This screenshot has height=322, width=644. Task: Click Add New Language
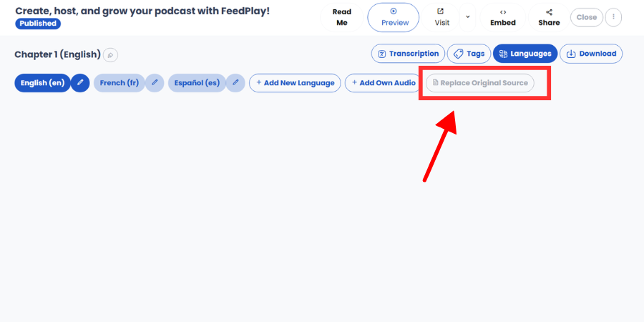[295, 83]
